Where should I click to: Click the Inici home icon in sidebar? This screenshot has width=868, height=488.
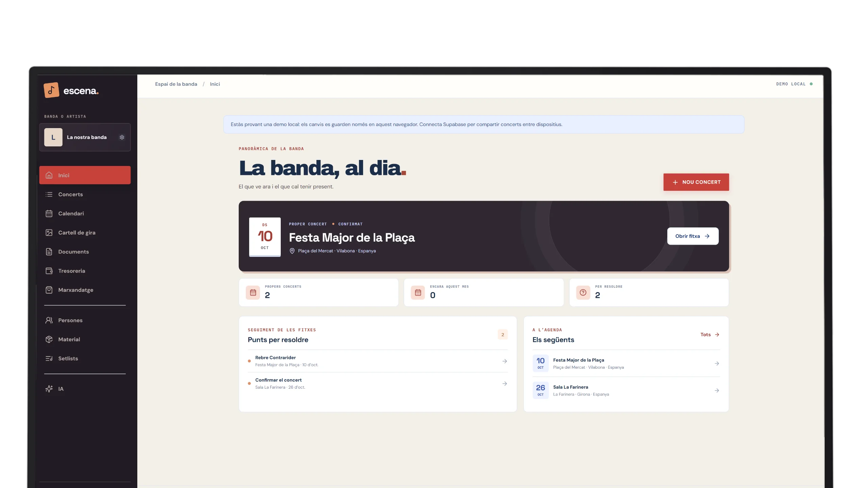pyautogui.click(x=49, y=175)
